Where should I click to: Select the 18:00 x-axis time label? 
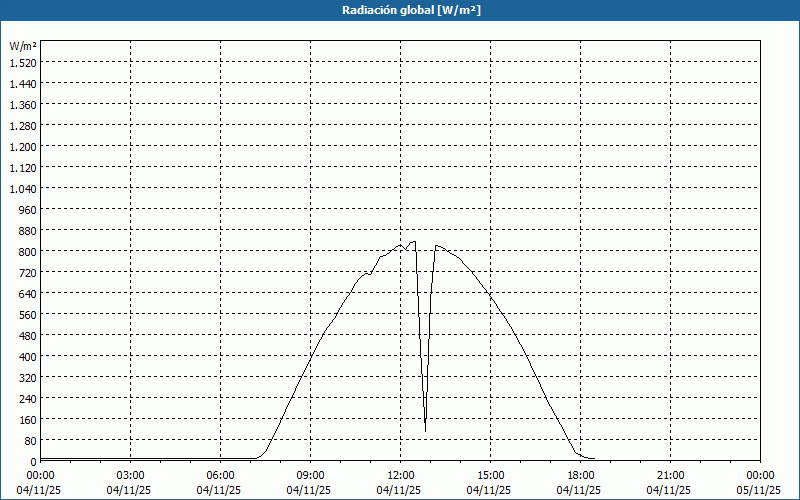580,475
